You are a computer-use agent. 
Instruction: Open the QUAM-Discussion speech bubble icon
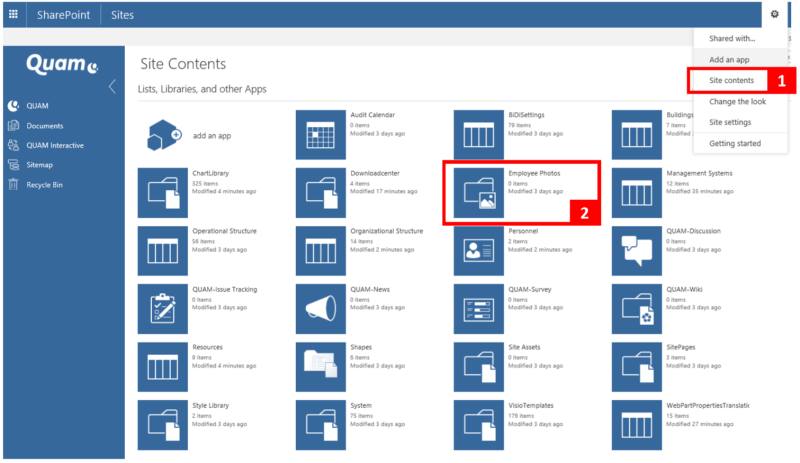637,250
